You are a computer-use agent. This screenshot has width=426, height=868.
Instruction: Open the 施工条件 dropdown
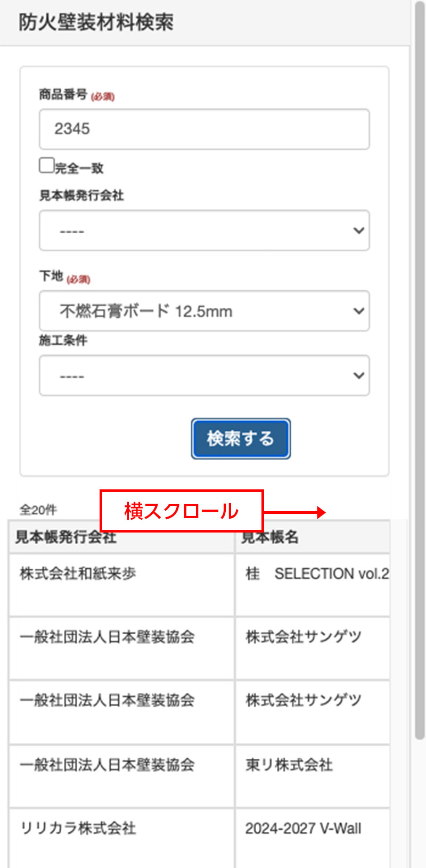pos(204,375)
